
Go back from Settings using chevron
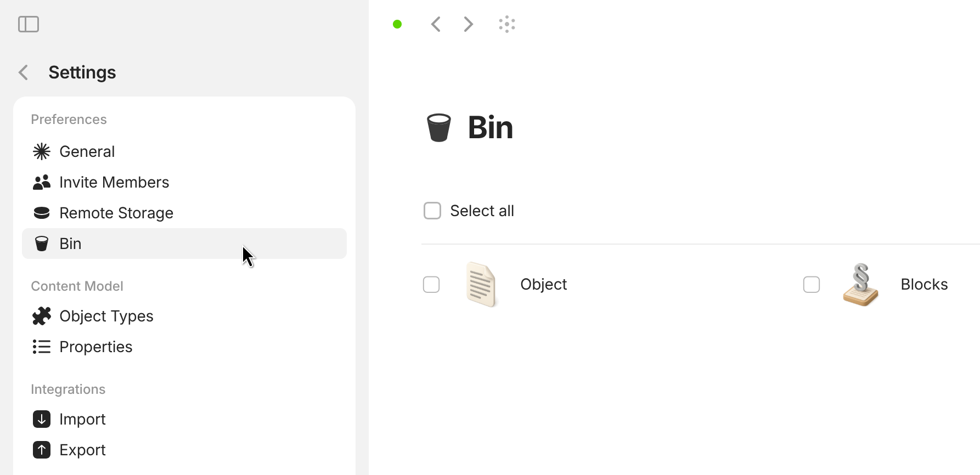coord(23,72)
